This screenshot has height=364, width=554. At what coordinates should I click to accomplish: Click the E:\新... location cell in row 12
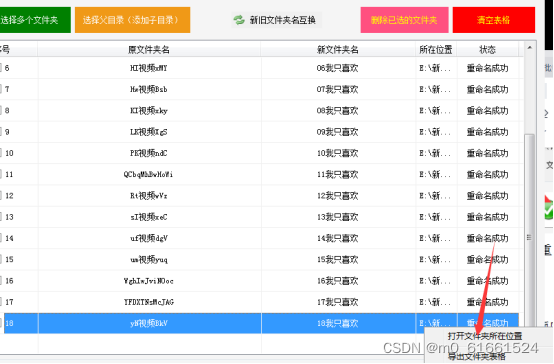click(435, 195)
